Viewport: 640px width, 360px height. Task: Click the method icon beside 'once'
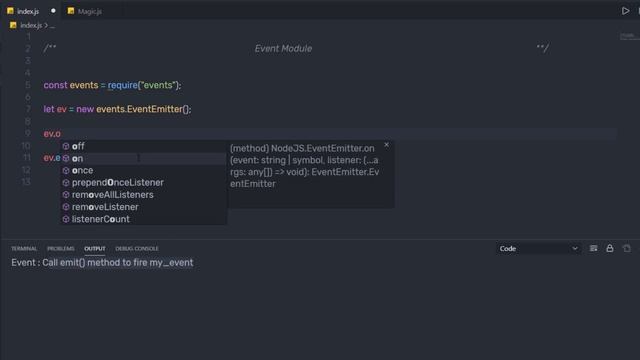(x=66, y=170)
